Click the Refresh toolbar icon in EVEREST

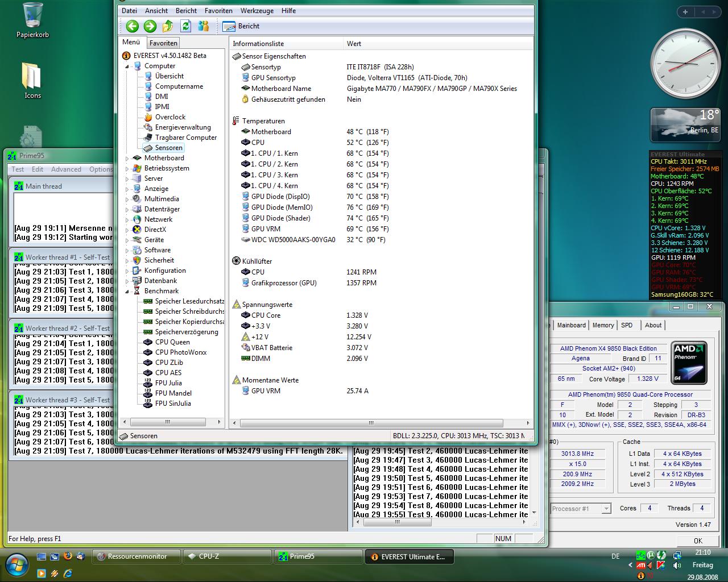coord(185,26)
